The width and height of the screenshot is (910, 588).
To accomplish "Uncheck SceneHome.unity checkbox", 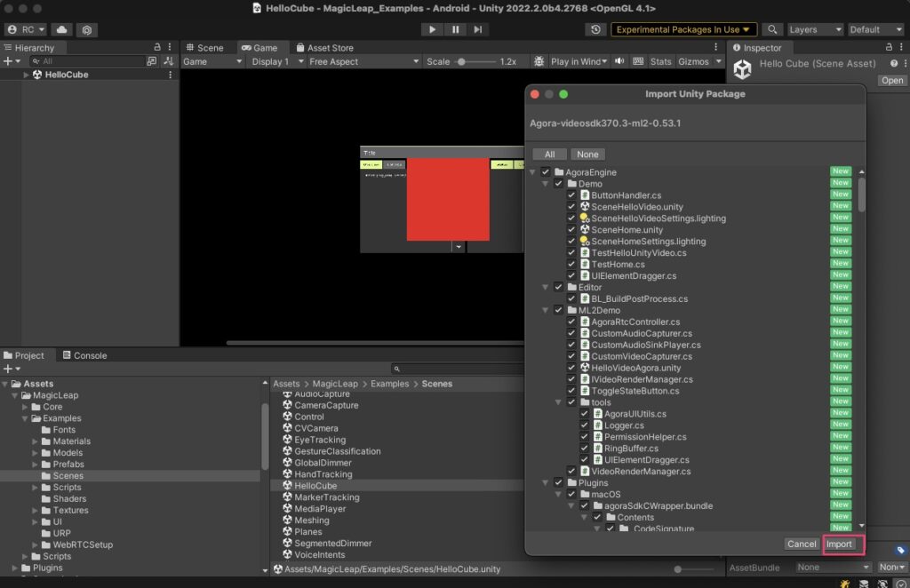I will tap(571, 229).
